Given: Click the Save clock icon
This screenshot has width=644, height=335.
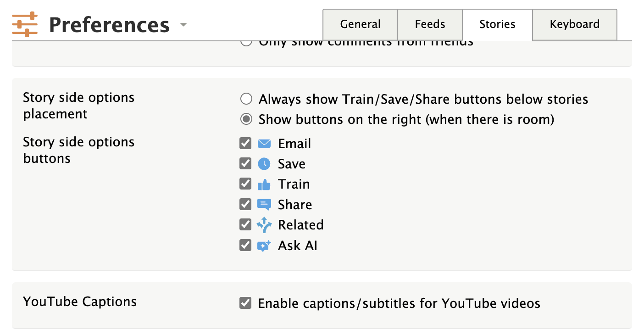Looking at the screenshot, I should point(264,164).
